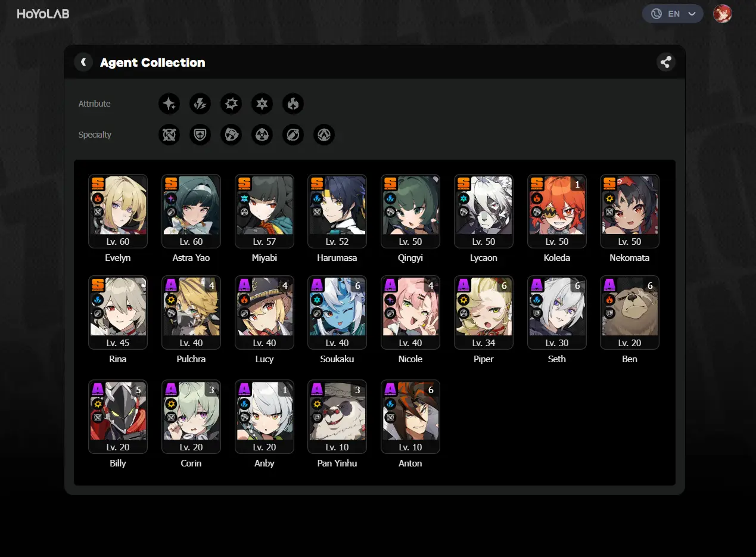Viewport: 756px width, 557px height.
Task: Filter by Anomaly specialty icon
Action: click(x=262, y=135)
